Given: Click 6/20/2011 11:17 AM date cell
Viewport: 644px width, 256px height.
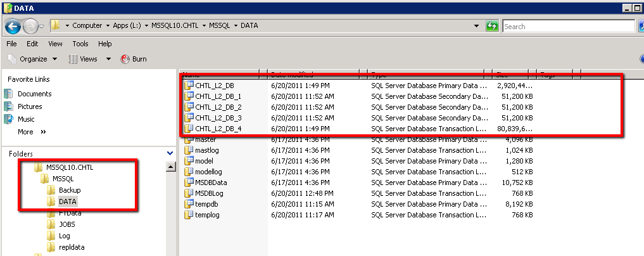Looking at the screenshot, I should (x=302, y=215).
